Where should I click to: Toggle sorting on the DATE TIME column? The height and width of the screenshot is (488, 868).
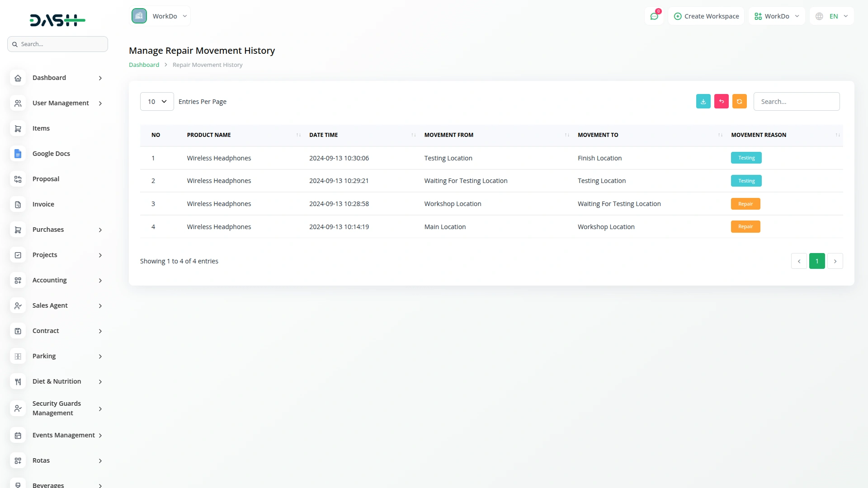pyautogui.click(x=413, y=135)
